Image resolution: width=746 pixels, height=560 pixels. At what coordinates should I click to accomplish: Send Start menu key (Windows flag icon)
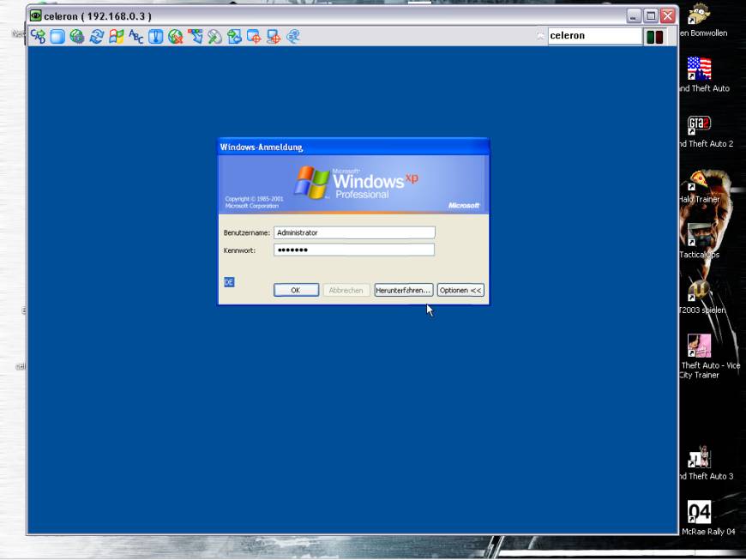[x=116, y=36]
